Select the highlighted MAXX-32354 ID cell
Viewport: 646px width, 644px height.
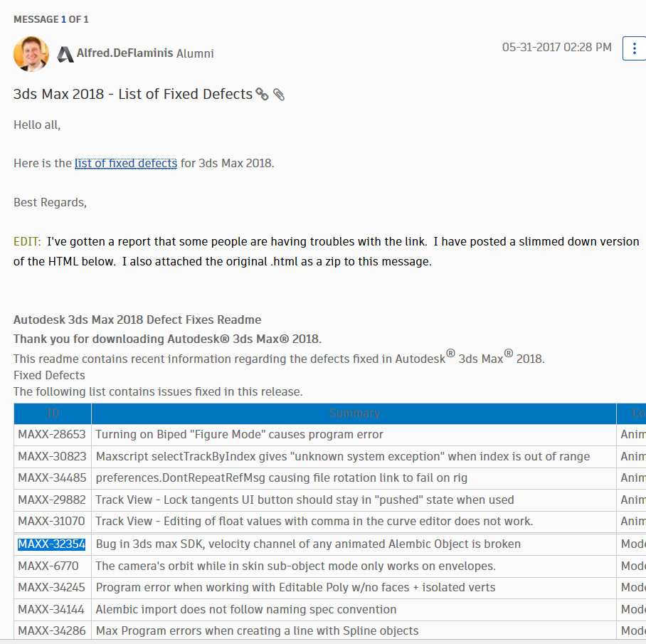[x=51, y=544]
